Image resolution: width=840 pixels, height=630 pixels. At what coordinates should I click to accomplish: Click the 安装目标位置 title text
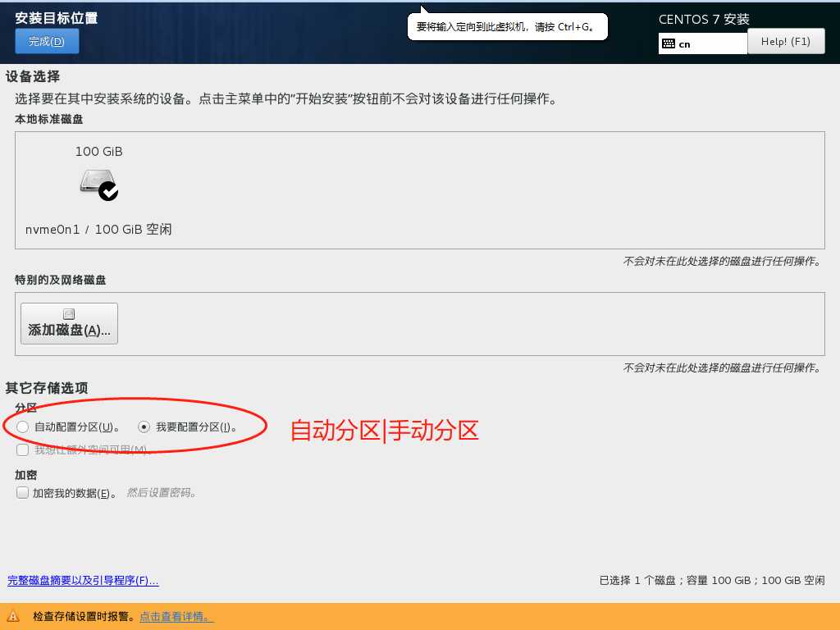click(57, 18)
